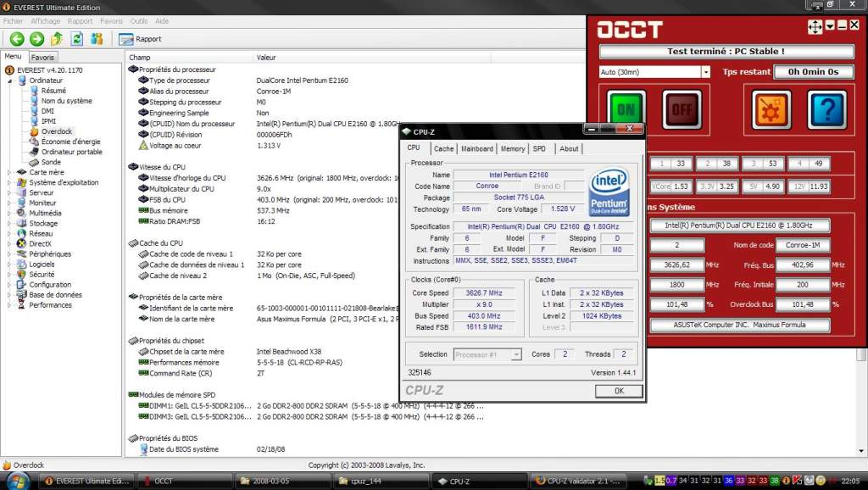This screenshot has width=868, height=490.
Task: Click the taskbar clock showing 22:05
Action: click(850, 482)
